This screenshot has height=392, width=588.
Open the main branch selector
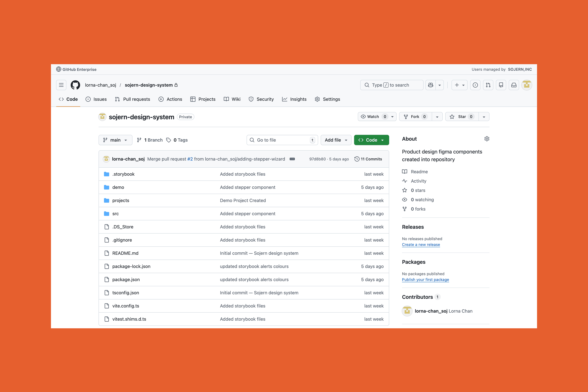(x=115, y=140)
